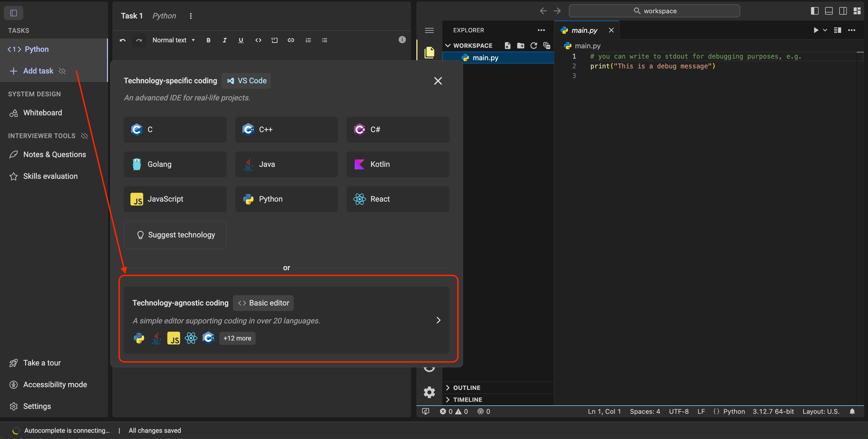Click the workspace search field
Viewport: 868px width, 439px height.
pos(654,11)
